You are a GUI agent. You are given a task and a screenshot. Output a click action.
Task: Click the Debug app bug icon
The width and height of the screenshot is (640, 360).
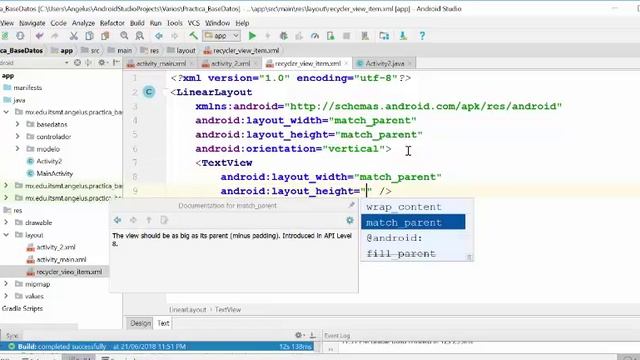283,36
